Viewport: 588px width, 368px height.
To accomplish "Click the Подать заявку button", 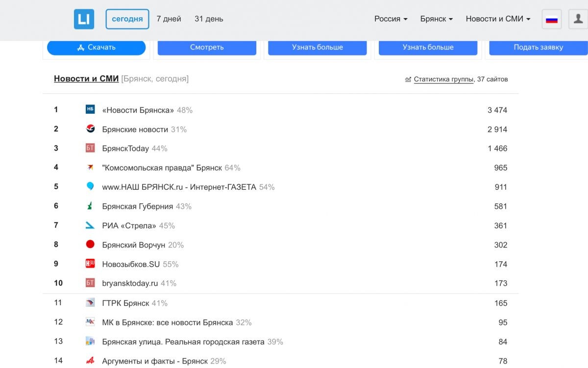I will pos(539,48).
